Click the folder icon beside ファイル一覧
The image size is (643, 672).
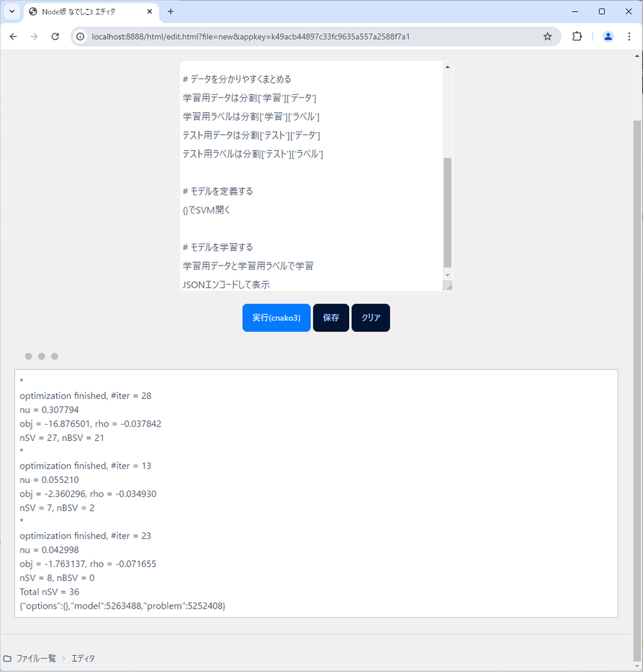coord(8,658)
